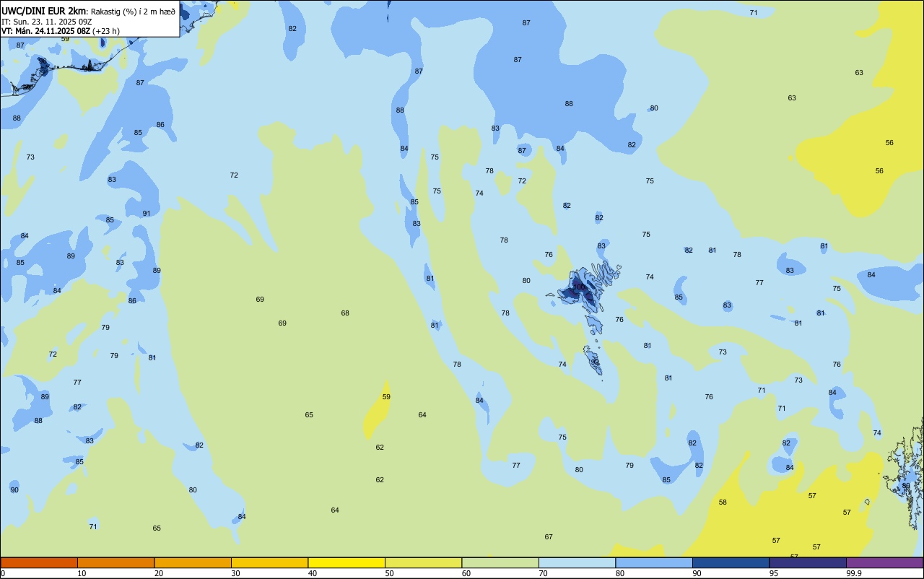924x579 pixels.
Task: Click the "40" legend tick label
Action: [313, 573]
